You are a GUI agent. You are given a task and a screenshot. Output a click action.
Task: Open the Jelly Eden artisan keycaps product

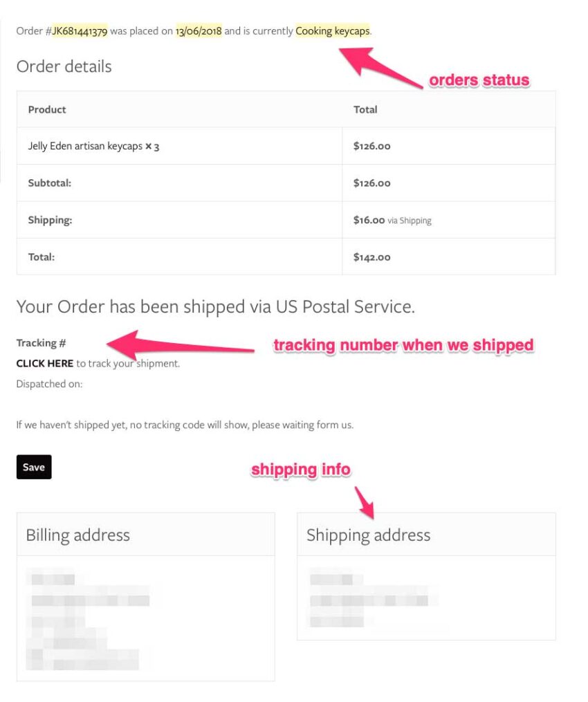tap(85, 146)
